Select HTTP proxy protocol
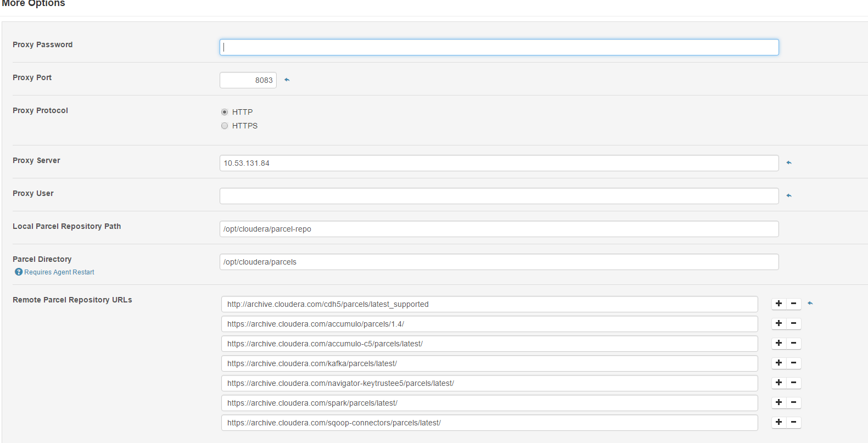Viewport: 868px width, 443px height. click(225, 112)
